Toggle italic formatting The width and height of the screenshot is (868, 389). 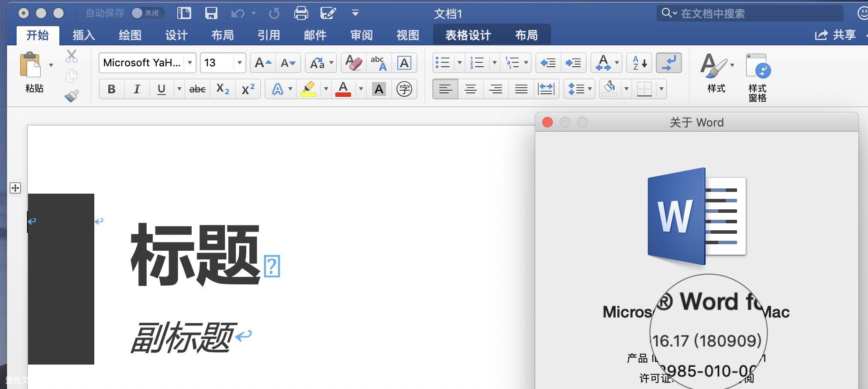click(137, 89)
